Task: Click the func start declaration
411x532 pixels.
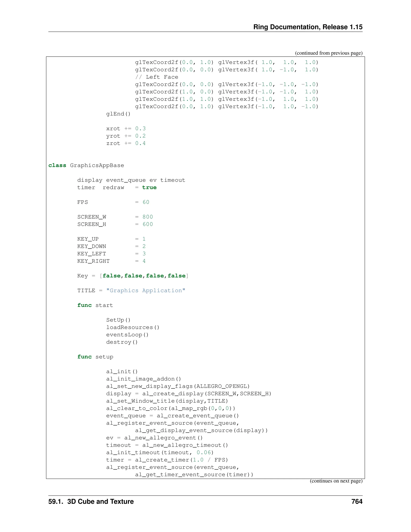Action: 95,305
